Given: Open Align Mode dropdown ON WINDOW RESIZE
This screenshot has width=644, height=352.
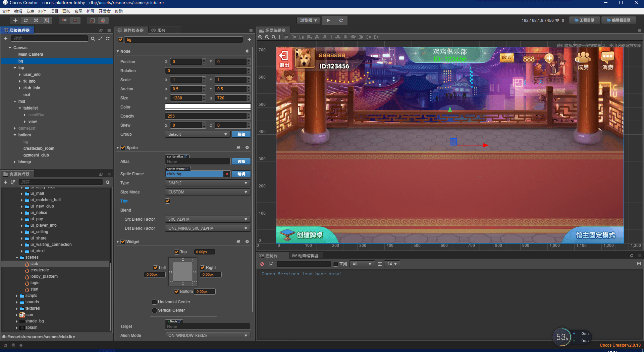Looking at the screenshot, I should [x=208, y=336].
